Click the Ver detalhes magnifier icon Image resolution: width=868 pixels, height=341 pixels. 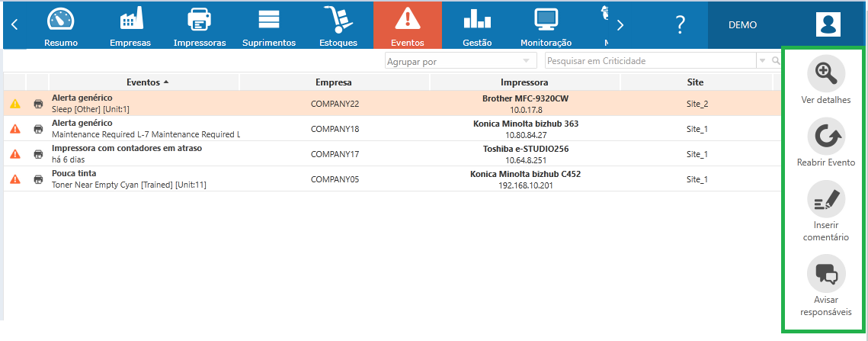(826, 74)
